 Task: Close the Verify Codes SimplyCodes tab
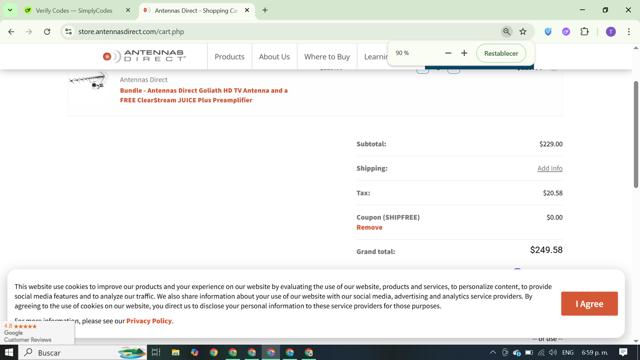(128, 10)
